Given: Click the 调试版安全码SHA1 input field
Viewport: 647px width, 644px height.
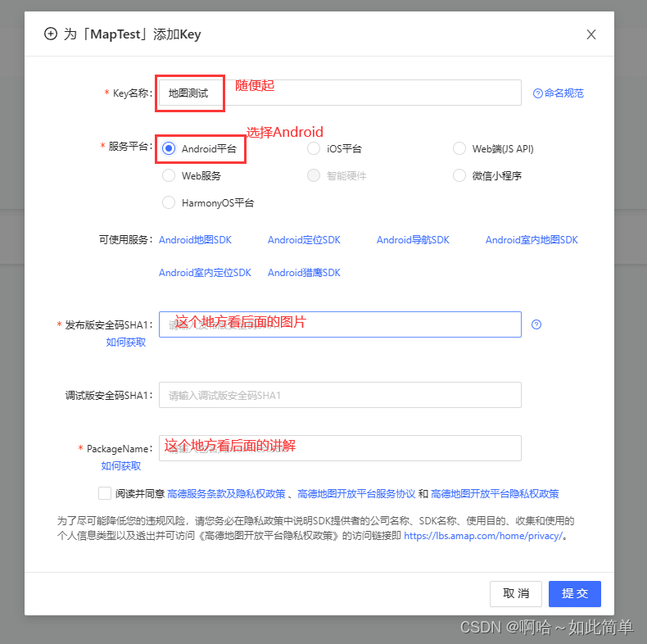Looking at the screenshot, I should (x=340, y=395).
